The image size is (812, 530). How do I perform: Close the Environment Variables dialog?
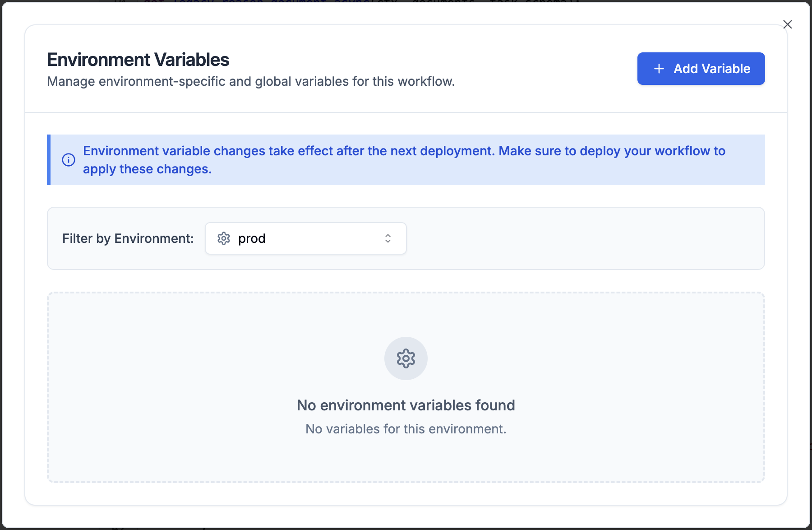coord(788,24)
